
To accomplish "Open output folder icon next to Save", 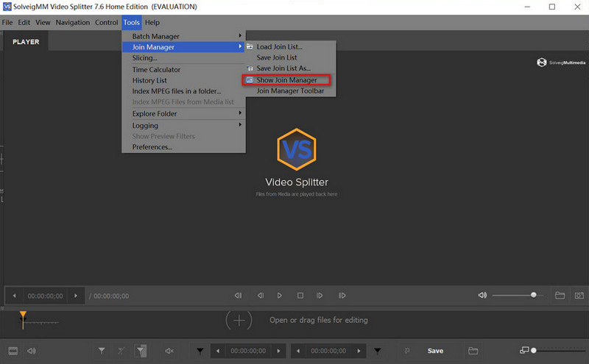I will pos(473,351).
